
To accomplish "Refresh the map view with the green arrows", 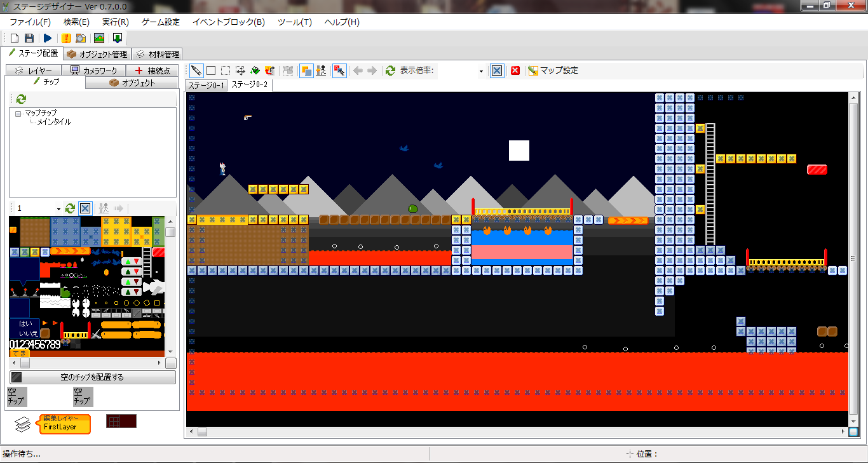I will pyautogui.click(x=390, y=70).
